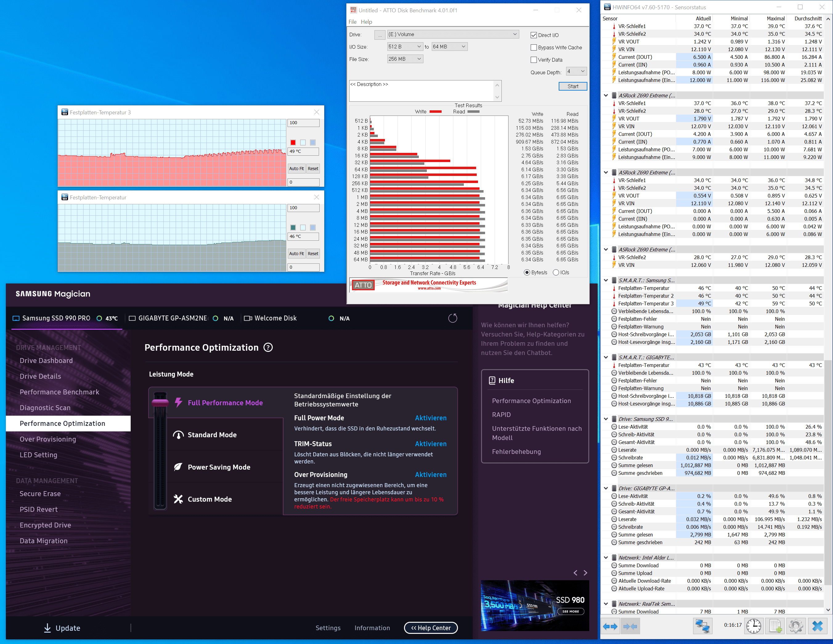Open HWiNFO remote network monitoring icon
This screenshot has width=833, height=644.
[x=702, y=626]
